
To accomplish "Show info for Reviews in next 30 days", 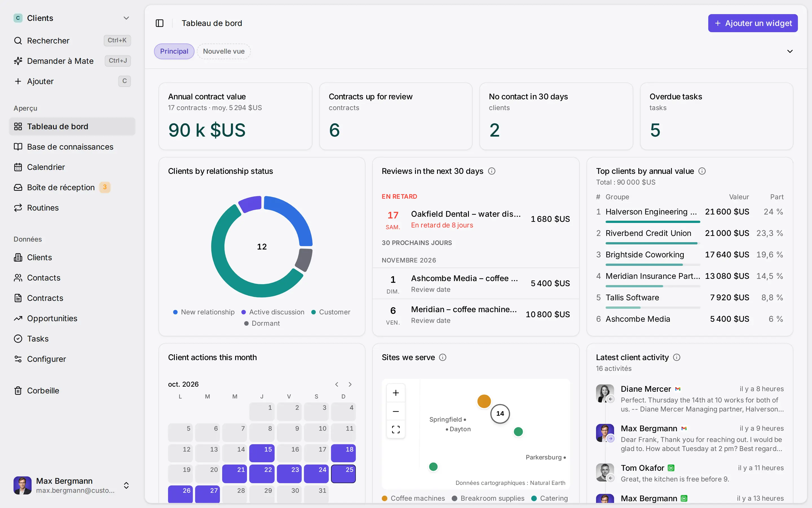I will 491,171.
